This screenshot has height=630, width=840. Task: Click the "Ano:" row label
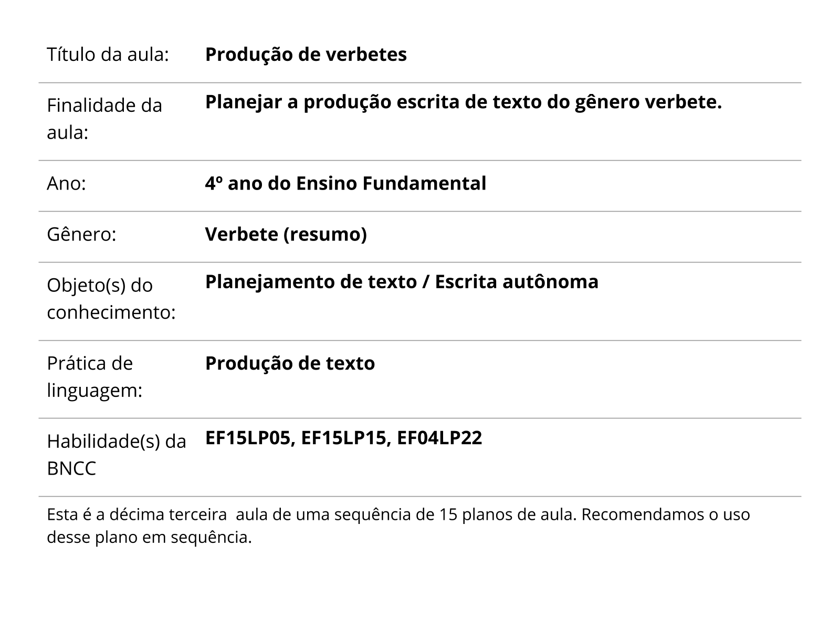point(67,184)
